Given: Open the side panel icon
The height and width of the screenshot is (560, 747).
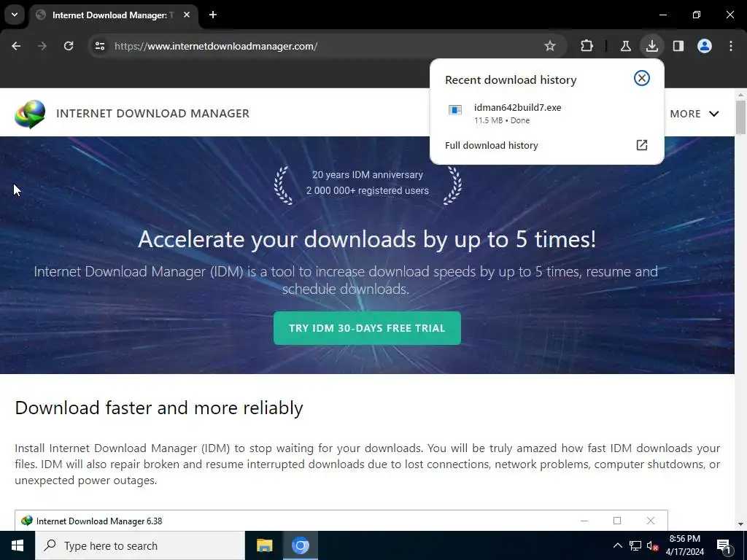Looking at the screenshot, I should [678, 46].
